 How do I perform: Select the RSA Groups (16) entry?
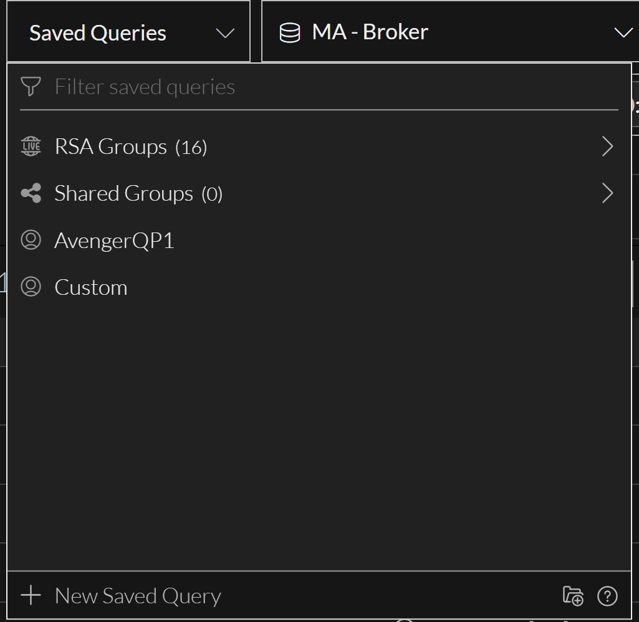pos(130,147)
